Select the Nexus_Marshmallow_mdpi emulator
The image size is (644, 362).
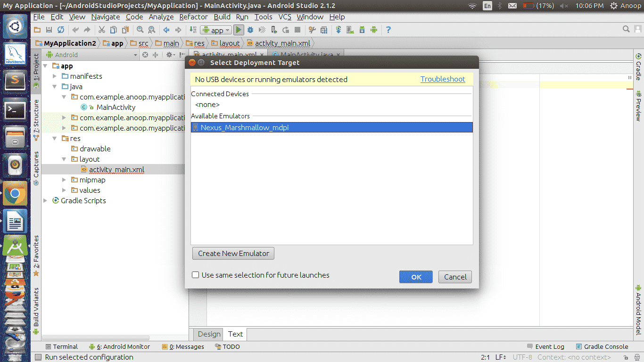coord(331,127)
